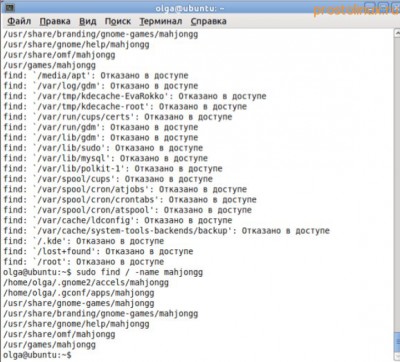Click the '/var/spool/cron/atjobs' line
The width and height of the screenshot is (400, 362).
click(125, 189)
